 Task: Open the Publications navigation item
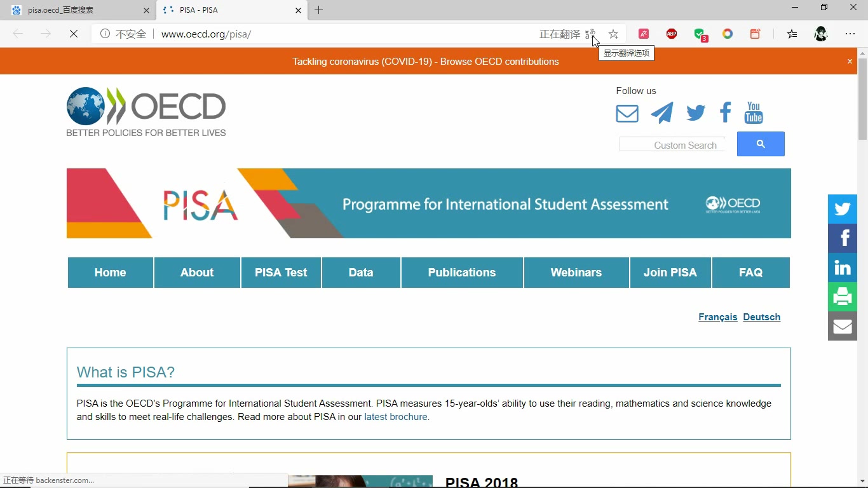pos(462,273)
